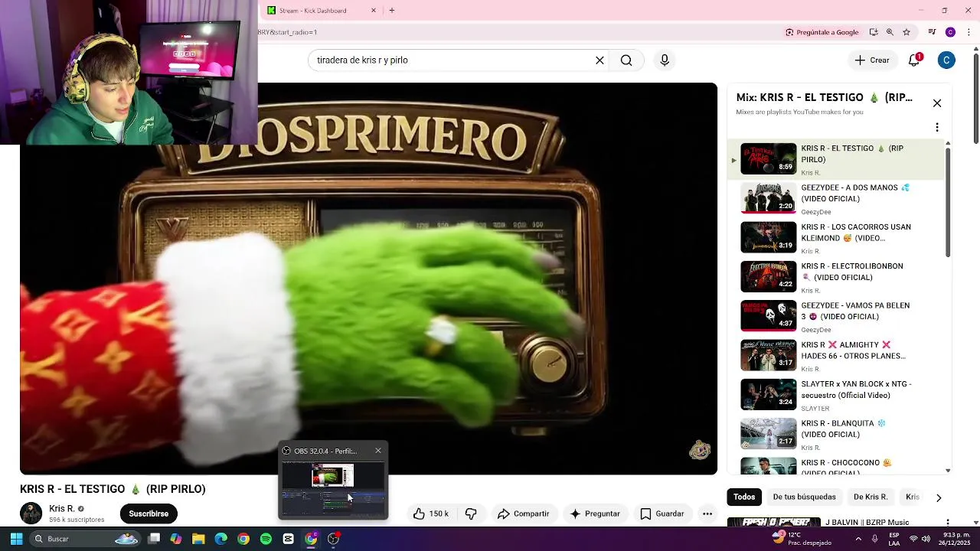This screenshot has width=980, height=551.
Task: Open the OBS window preview thumbnail
Action: (333, 488)
